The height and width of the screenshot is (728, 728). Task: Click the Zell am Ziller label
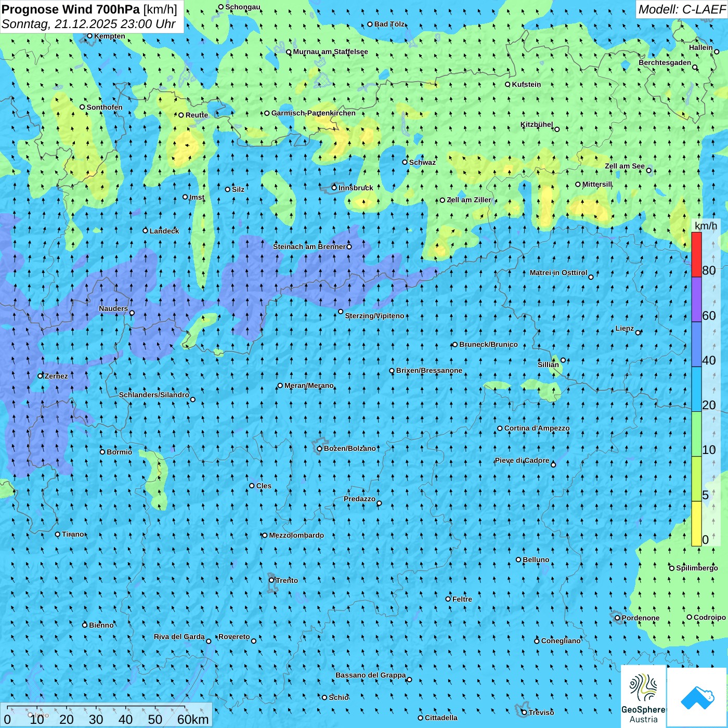pyautogui.click(x=469, y=200)
